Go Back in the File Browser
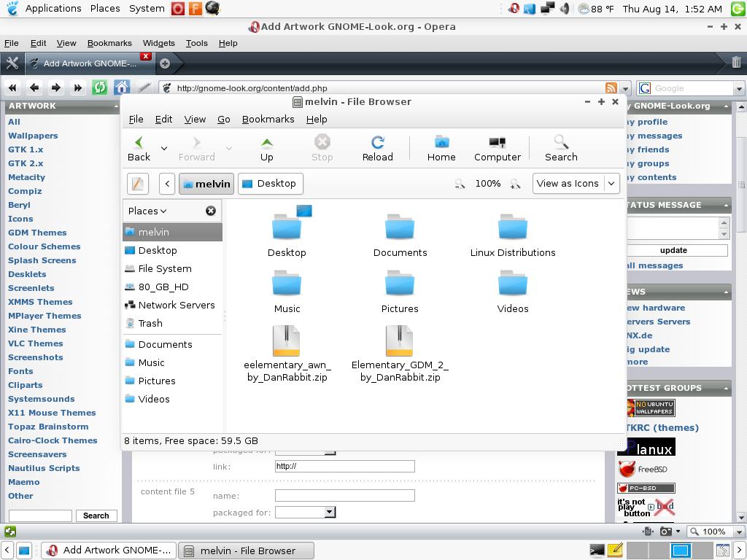Image resolution: width=747 pixels, height=560 pixels. [x=139, y=149]
